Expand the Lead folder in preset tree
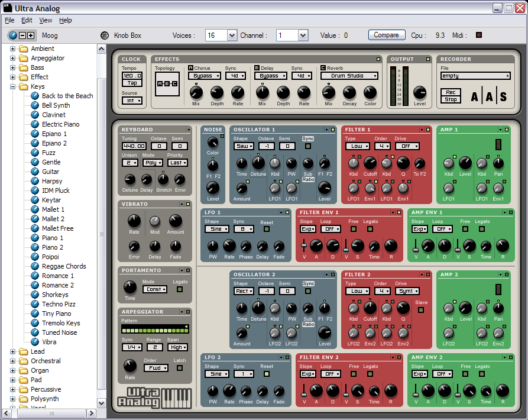Viewport: 528px width, 420px height. click(12, 351)
